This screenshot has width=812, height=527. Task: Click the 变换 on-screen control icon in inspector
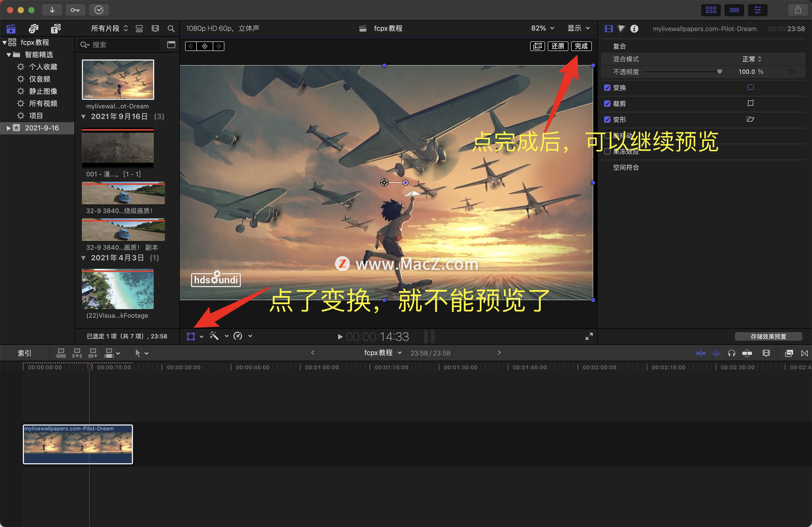751,87
